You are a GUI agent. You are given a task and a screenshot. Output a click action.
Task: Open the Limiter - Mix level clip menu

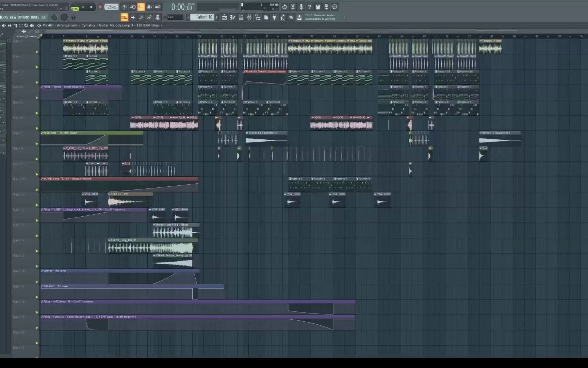[42, 271]
